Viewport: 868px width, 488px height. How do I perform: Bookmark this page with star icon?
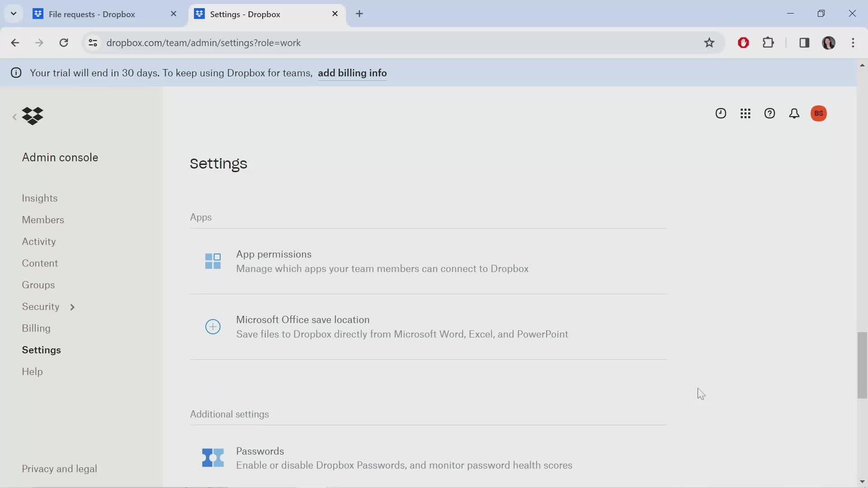coord(709,42)
